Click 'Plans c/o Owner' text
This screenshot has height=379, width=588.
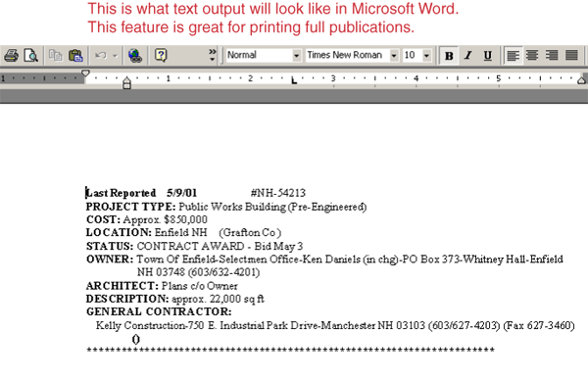click(x=200, y=286)
